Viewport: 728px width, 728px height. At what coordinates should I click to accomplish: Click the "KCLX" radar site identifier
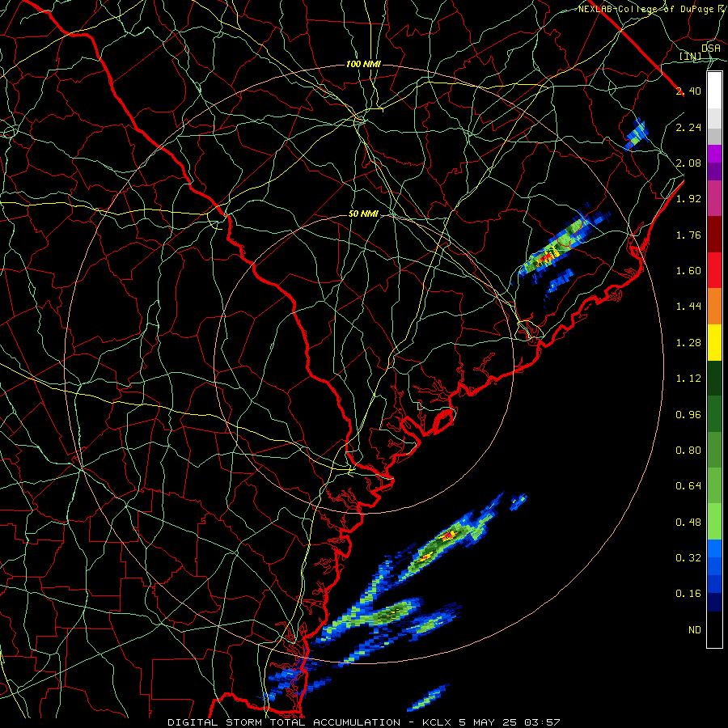(x=437, y=722)
